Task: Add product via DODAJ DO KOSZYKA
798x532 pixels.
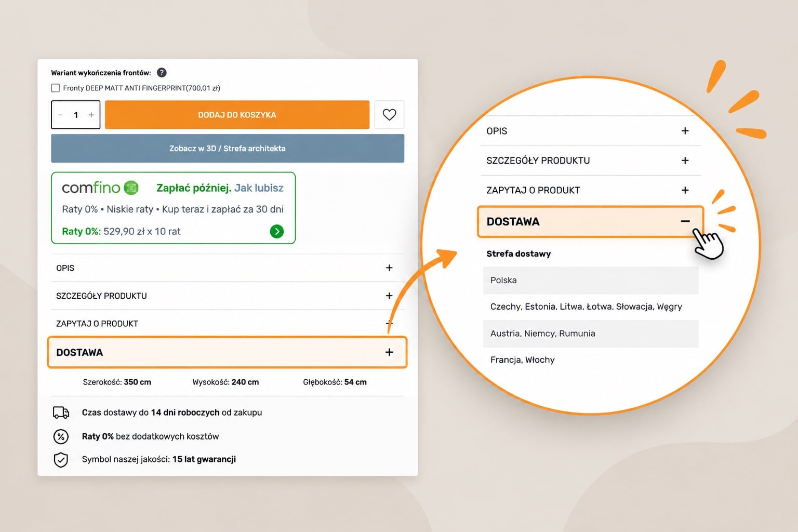Action: 237,115
